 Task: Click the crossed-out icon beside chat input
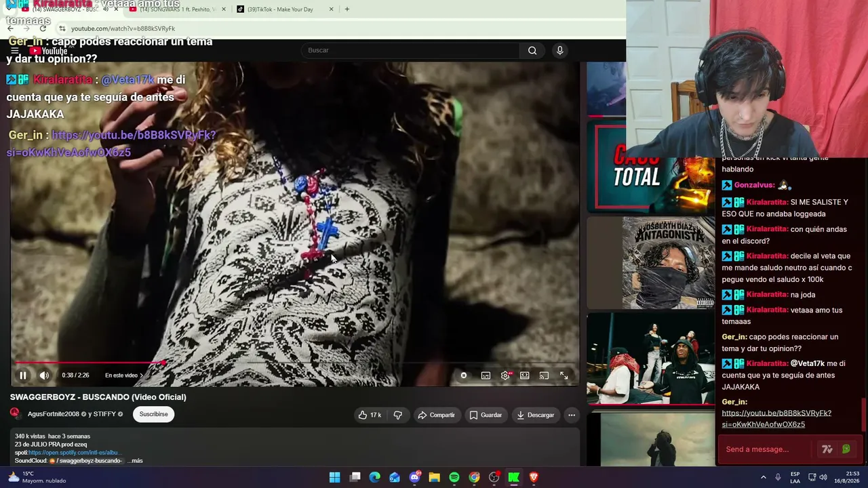coord(827,449)
